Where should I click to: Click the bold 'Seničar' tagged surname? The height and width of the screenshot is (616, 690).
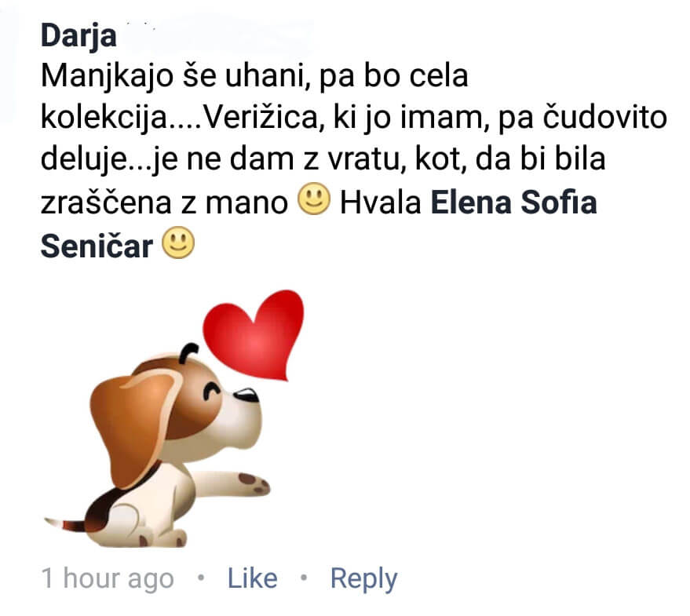click(97, 246)
